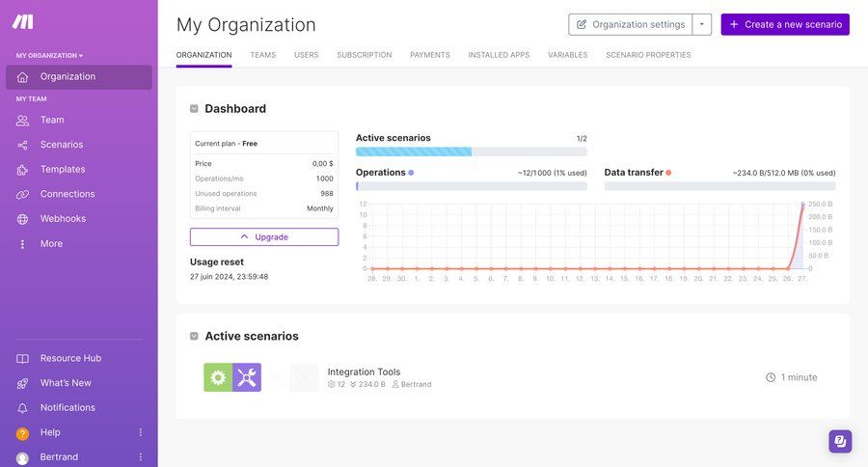Open the My Organization switcher dropdown

click(49, 55)
